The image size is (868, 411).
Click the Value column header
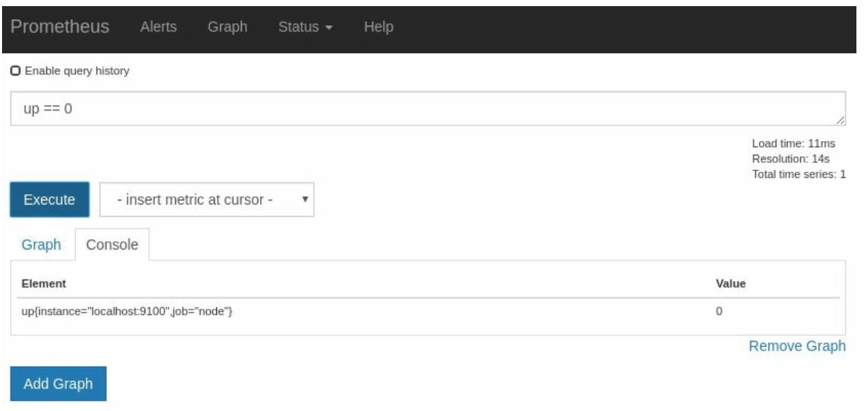731,284
